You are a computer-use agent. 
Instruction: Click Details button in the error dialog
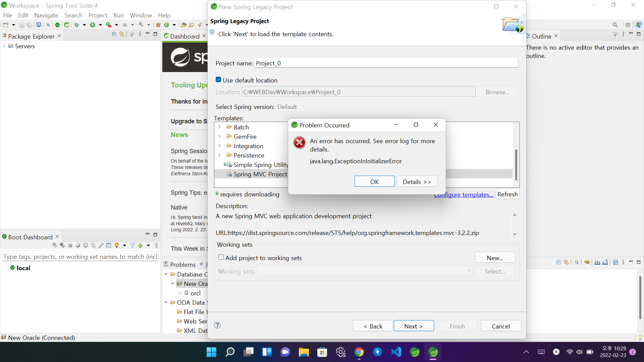(417, 181)
